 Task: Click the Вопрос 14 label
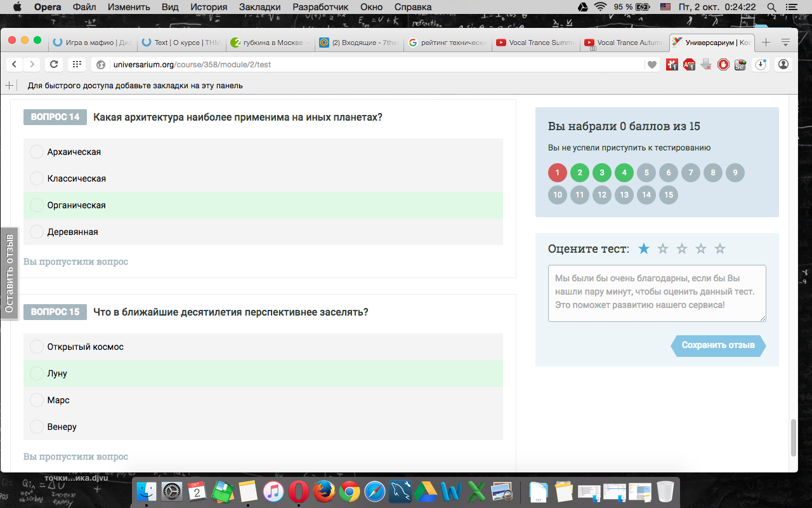[55, 117]
